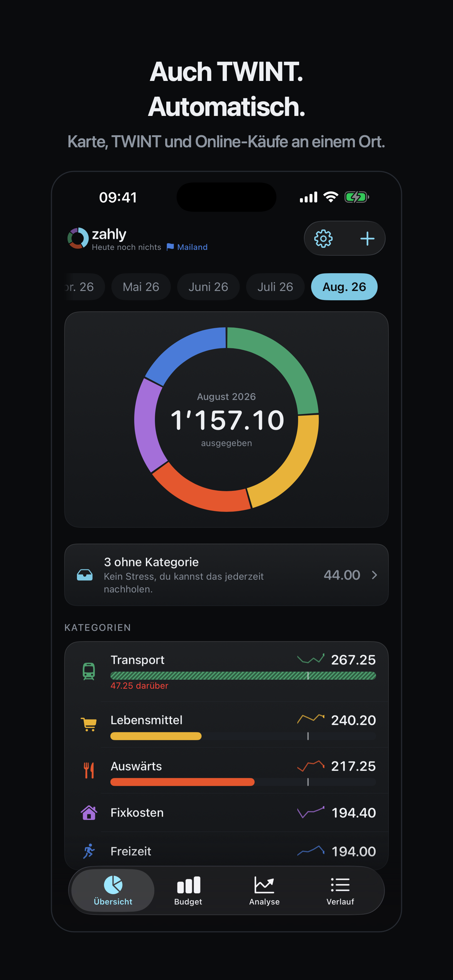The height and width of the screenshot is (980, 453).
Task: Tap the Transport sparkline trend icon
Action: 311,658
